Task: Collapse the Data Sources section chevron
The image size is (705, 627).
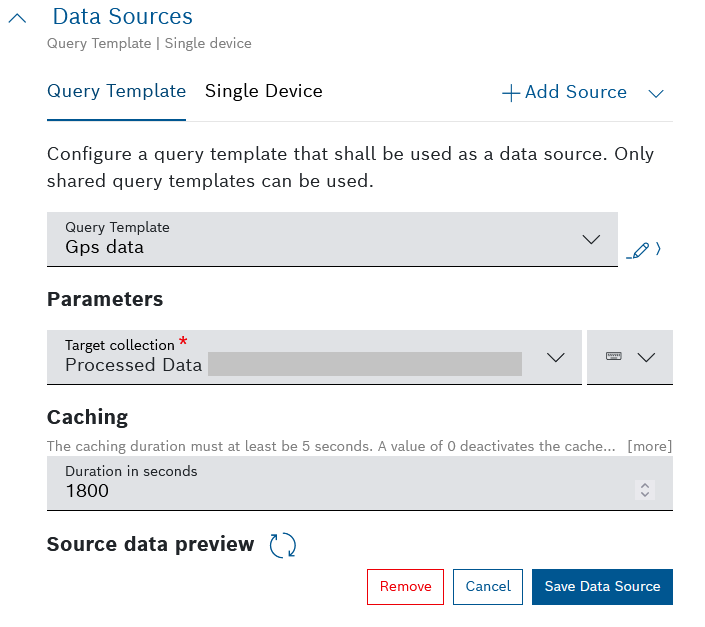Action: tap(17, 19)
